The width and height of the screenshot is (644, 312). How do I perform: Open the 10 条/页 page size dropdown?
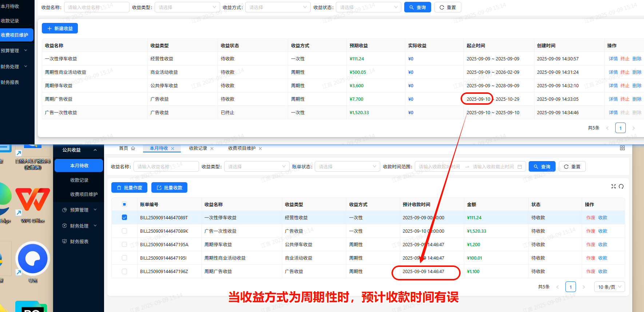[610, 287]
